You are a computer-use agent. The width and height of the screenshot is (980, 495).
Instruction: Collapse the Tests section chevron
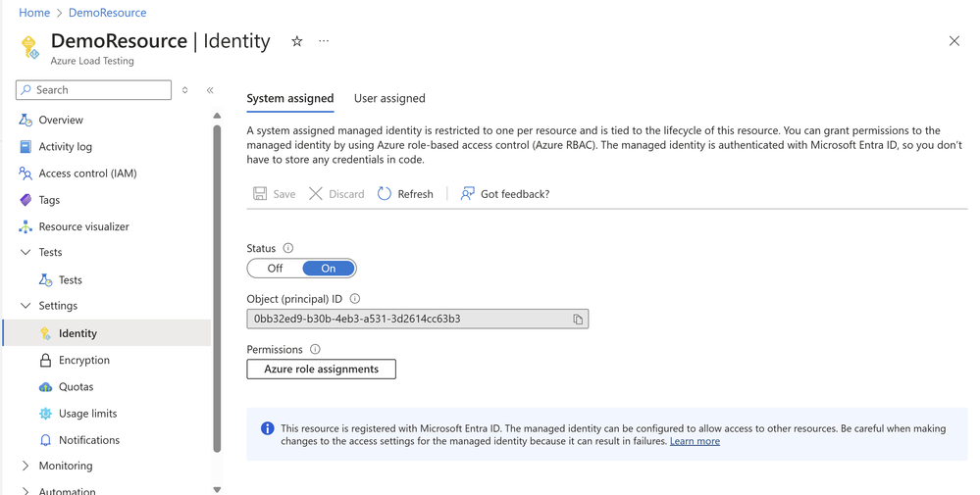click(x=26, y=252)
